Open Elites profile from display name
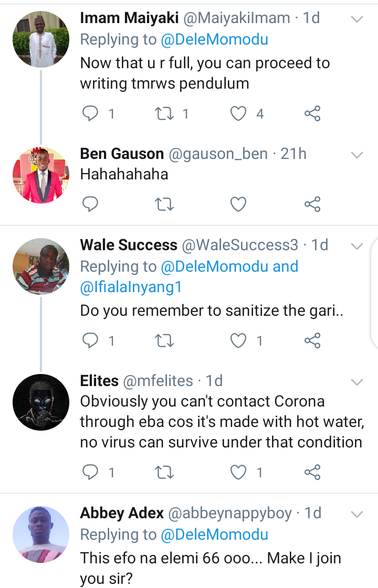 [x=99, y=381]
